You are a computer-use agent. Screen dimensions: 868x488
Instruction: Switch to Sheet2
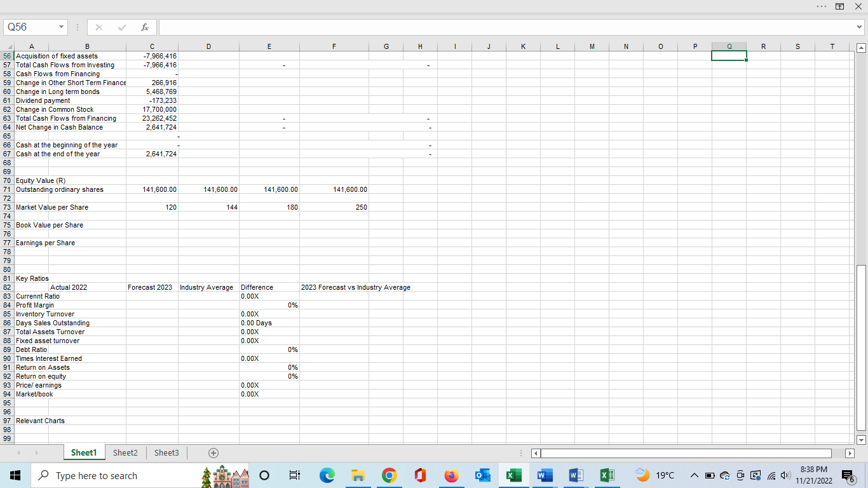click(x=125, y=452)
